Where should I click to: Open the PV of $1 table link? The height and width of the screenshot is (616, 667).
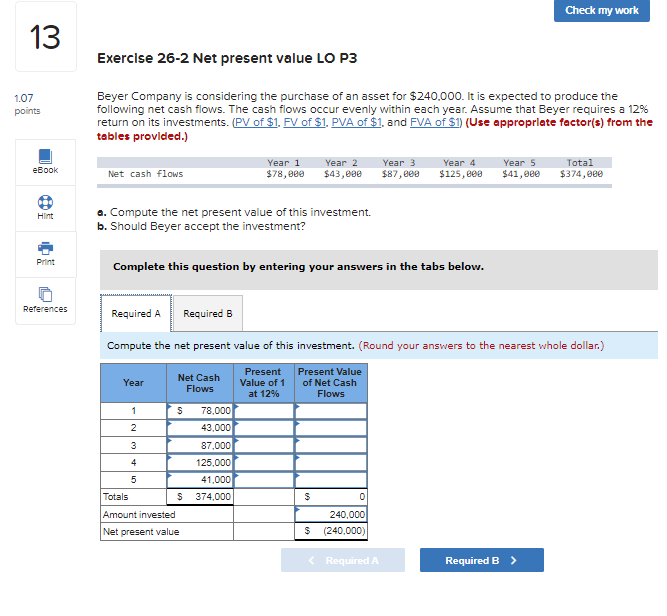click(x=256, y=123)
